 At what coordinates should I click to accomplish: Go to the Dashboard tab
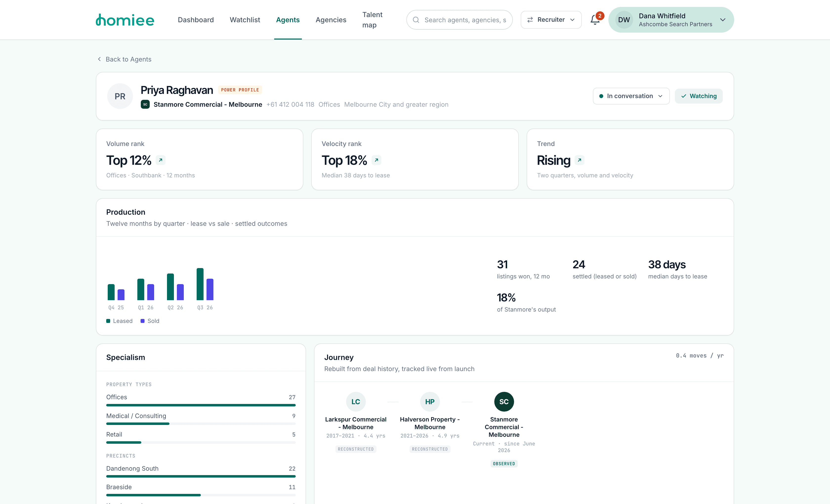196,20
